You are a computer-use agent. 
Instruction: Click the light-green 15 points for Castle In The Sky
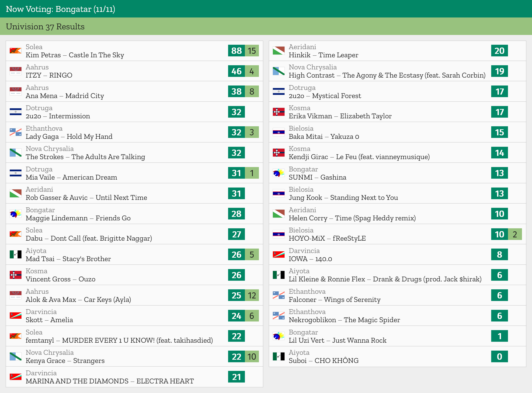pos(252,51)
